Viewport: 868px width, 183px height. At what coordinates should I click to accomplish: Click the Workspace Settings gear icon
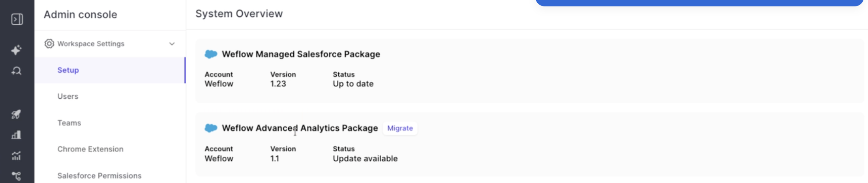[x=49, y=44]
